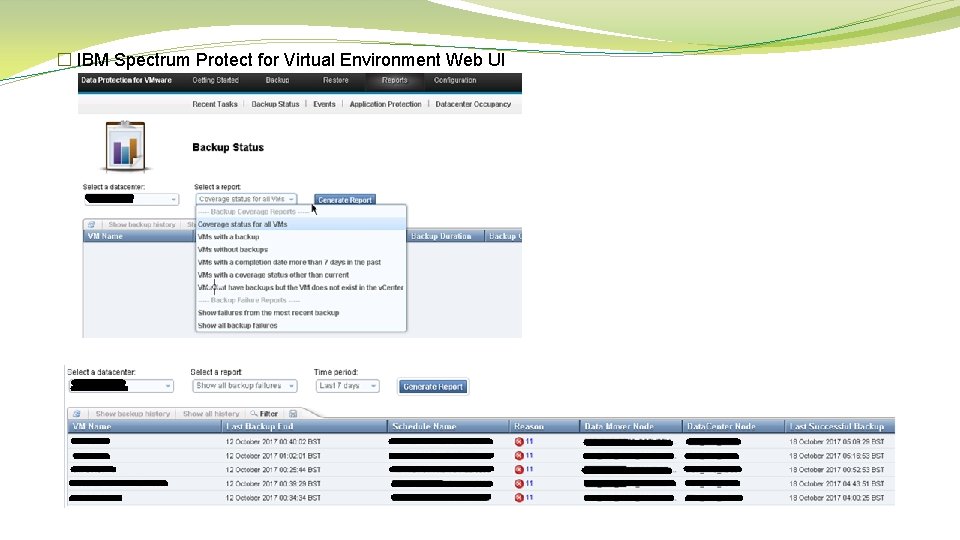
Task: Go to Backup Status sub-tab
Action: (x=275, y=104)
